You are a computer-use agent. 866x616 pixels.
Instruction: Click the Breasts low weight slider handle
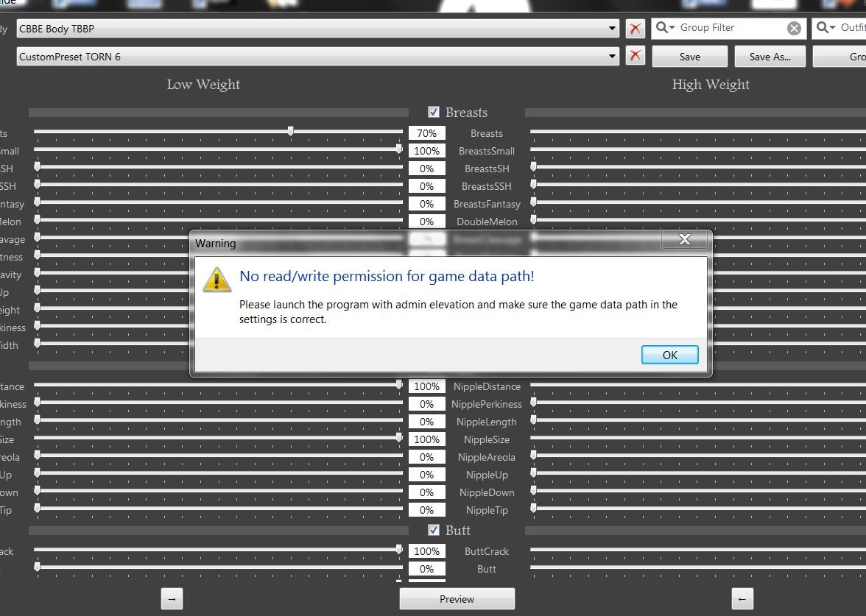pyautogui.click(x=291, y=131)
